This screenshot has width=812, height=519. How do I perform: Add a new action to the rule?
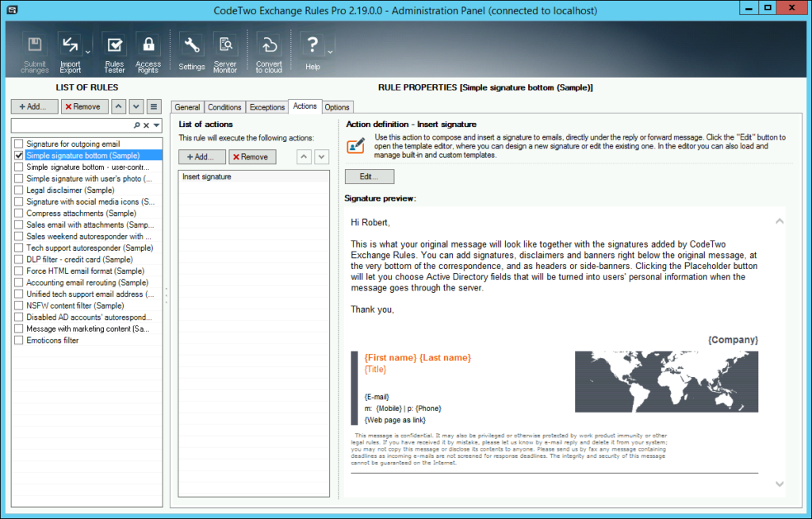[x=202, y=156]
